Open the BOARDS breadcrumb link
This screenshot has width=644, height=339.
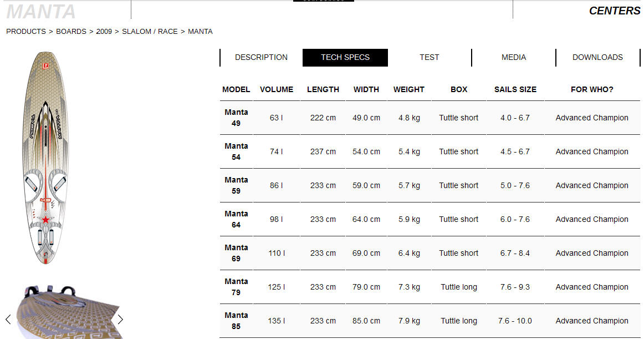click(x=71, y=32)
